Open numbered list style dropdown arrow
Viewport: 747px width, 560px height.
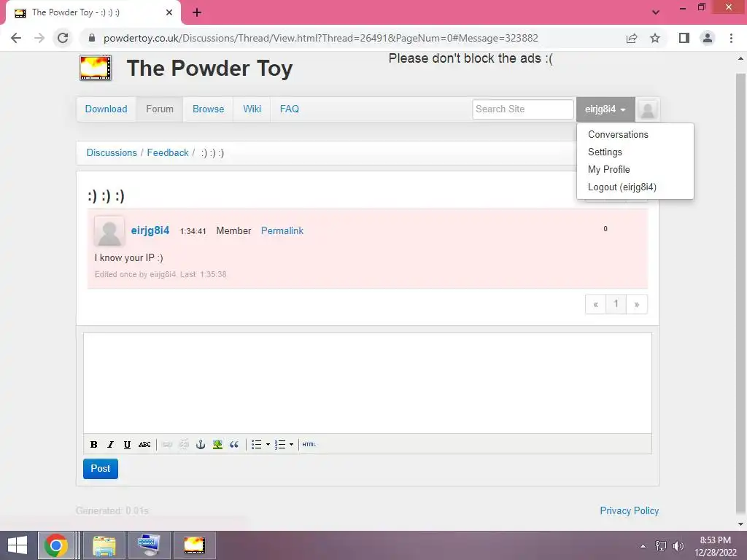pos(292,444)
